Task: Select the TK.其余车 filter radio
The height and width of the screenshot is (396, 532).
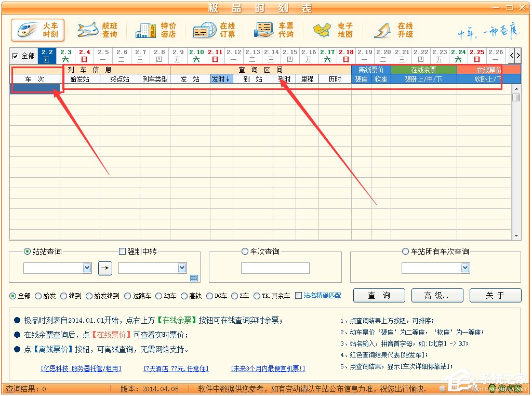Action: pyautogui.click(x=257, y=296)
